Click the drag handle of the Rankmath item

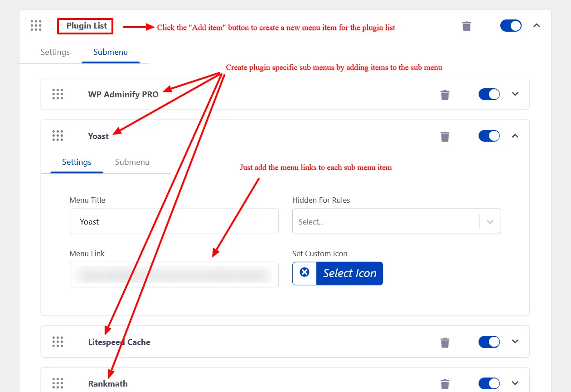[58, 383]
